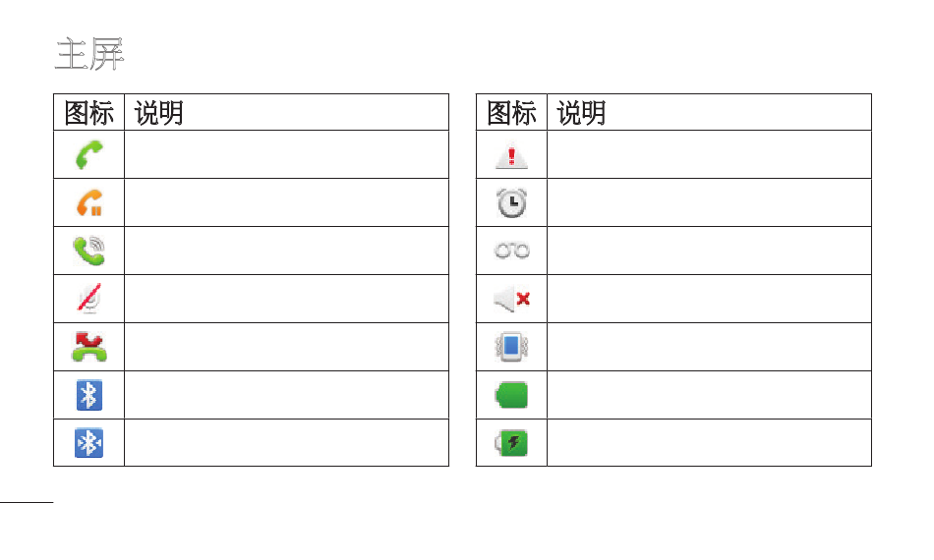Select the missed call icon

click(89, 347)
